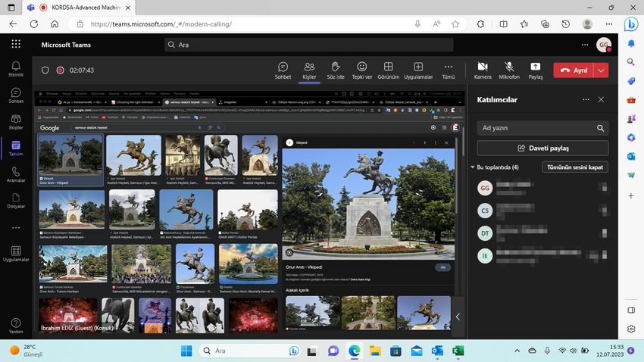This screenshot has height=362, width=644.
Task: Close the Katılımcılar panel
Action: click(601, 99)
